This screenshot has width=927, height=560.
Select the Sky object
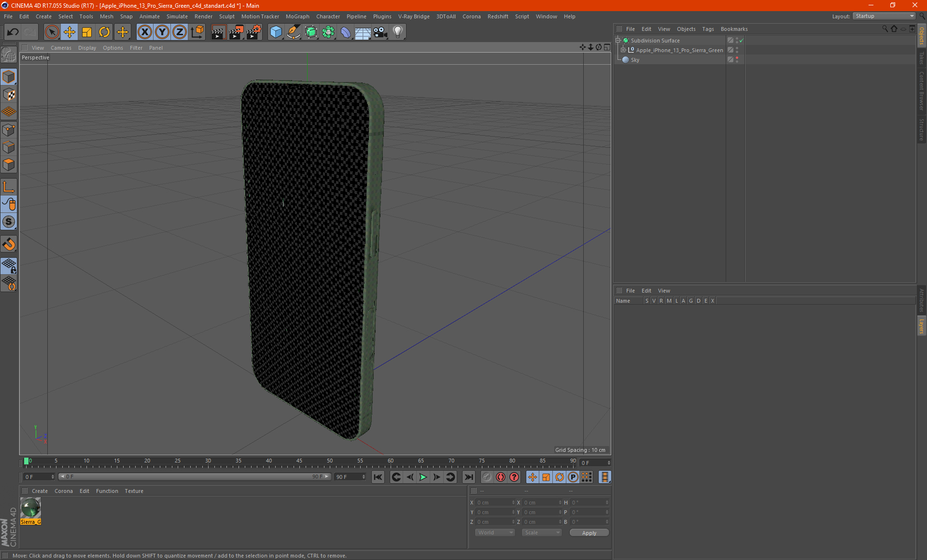coord(635,60)
